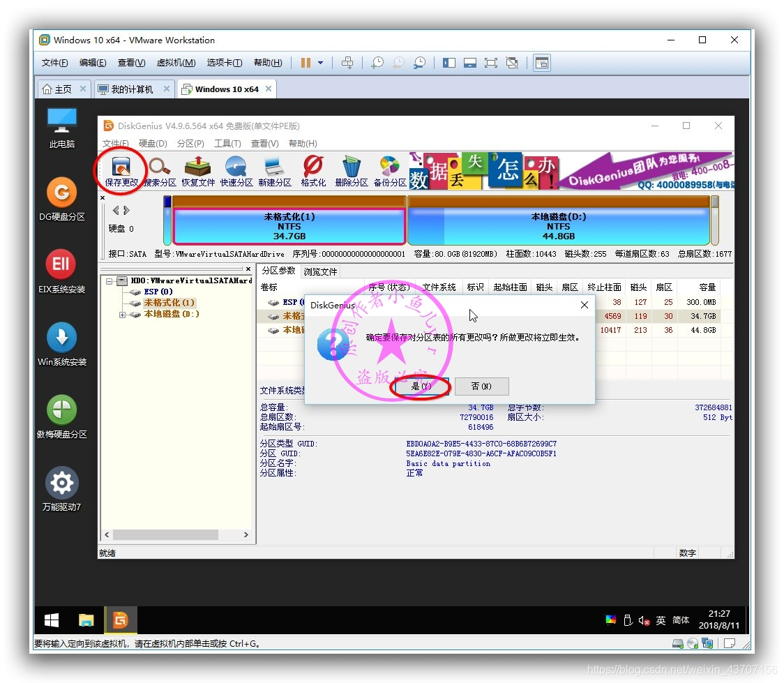The image size is (784, 683).
Task: Open VMware snapshot manager icon
Action: (x=419, y=63)
